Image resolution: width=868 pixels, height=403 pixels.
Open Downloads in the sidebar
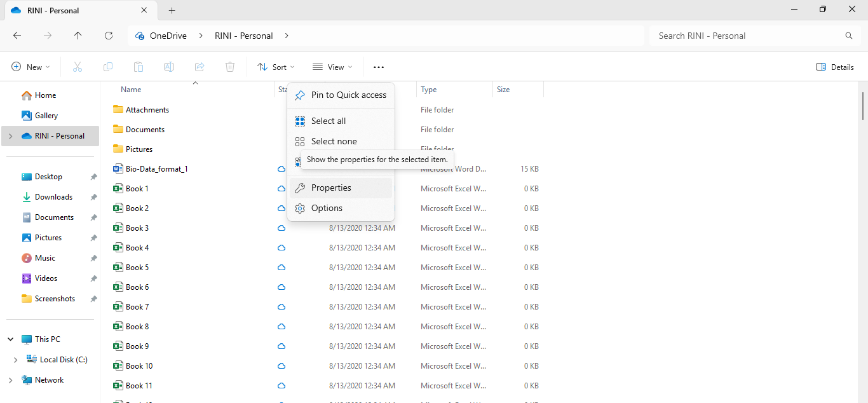pos(53,197)
